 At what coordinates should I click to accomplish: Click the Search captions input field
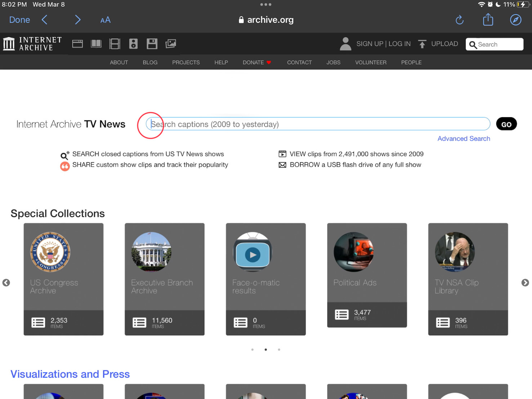coord(318,124)
